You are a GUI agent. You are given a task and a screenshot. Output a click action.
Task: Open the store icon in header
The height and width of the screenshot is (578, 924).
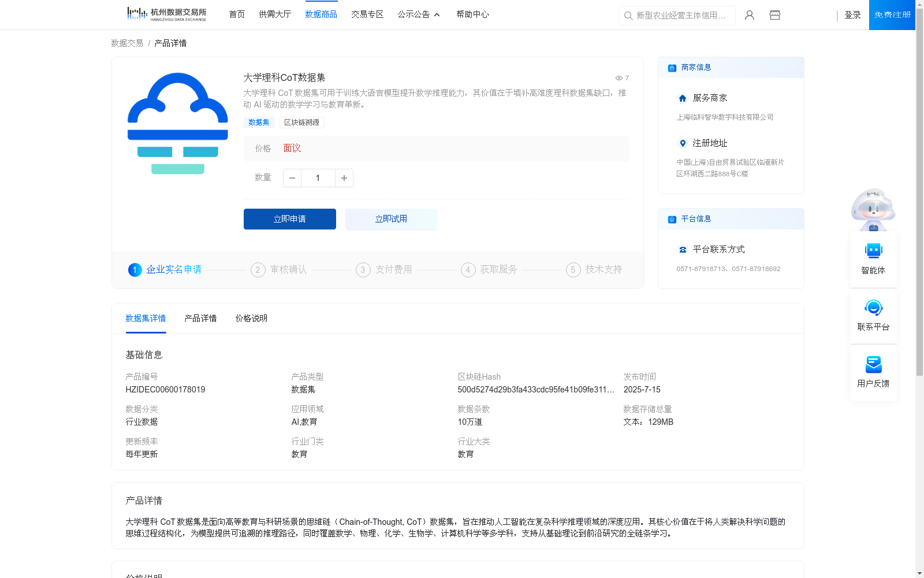coord(775,15)
